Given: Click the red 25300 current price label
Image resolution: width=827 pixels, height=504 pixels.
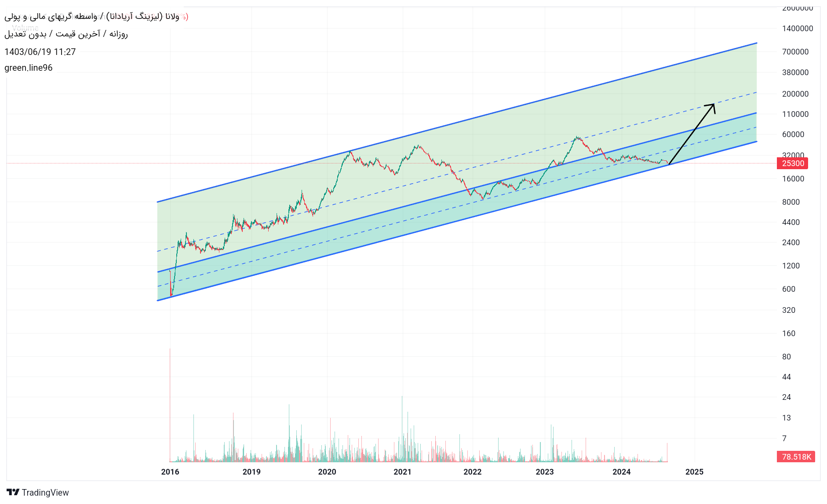Looking at the screenshot, I should tap(793, 163).
